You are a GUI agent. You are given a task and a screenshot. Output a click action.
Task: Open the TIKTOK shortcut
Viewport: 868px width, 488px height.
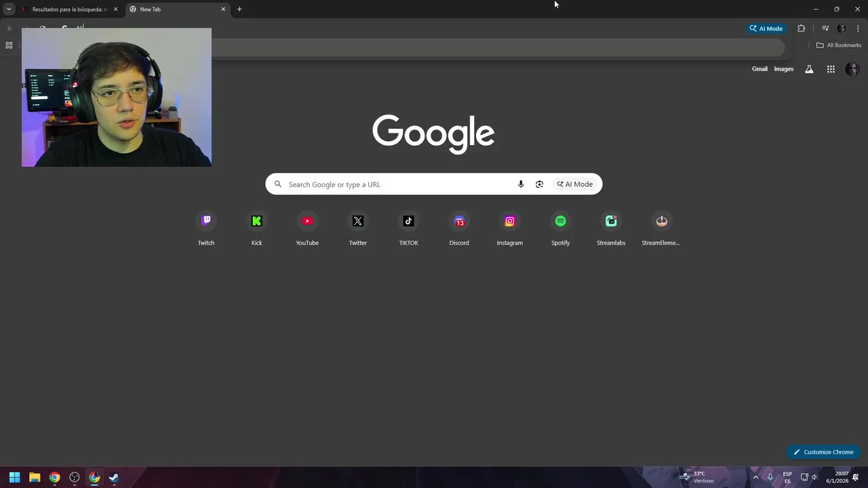408,229
